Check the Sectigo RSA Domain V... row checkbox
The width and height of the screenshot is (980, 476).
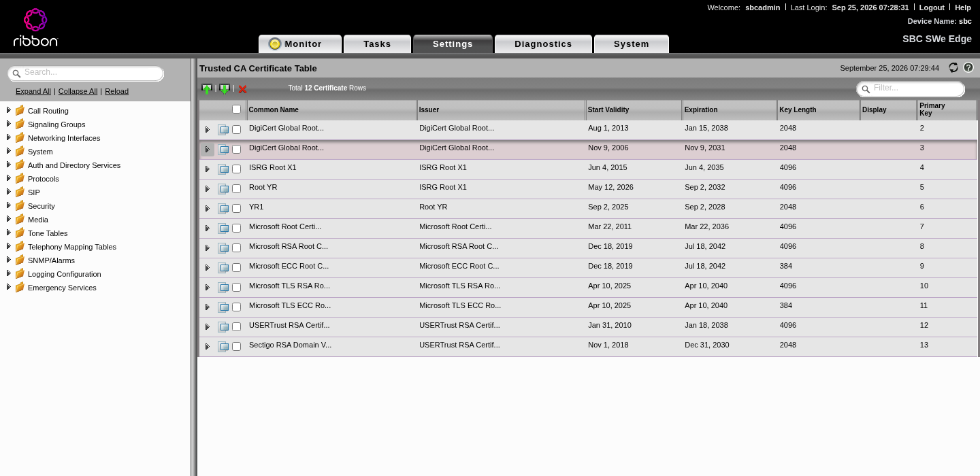(236, 346)
